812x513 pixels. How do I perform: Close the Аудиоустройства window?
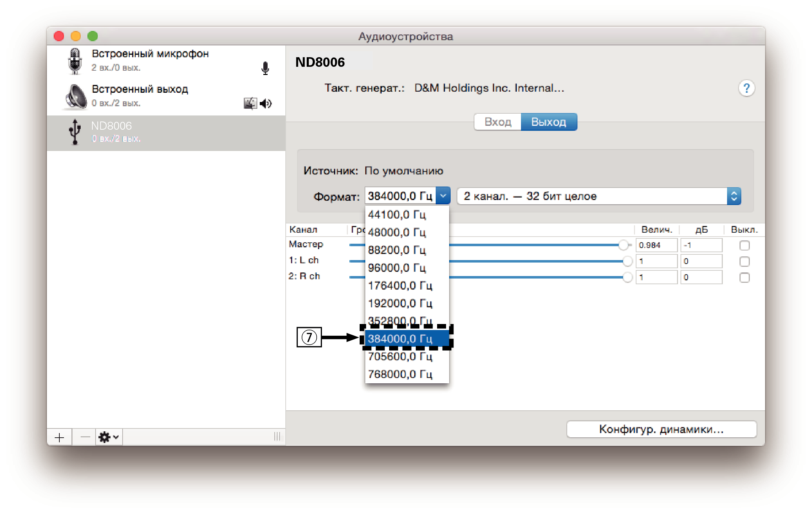(59, 36)
